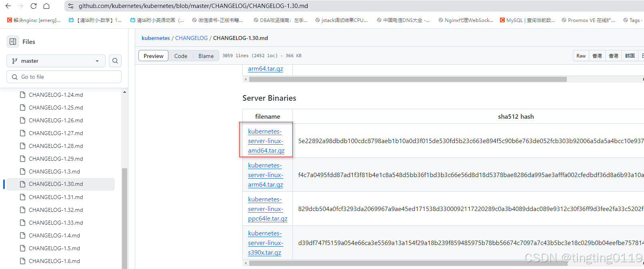Open DBA攻坚指南 bookmark
This screenshot has height=269, width=644.
(x=280, y=20)
